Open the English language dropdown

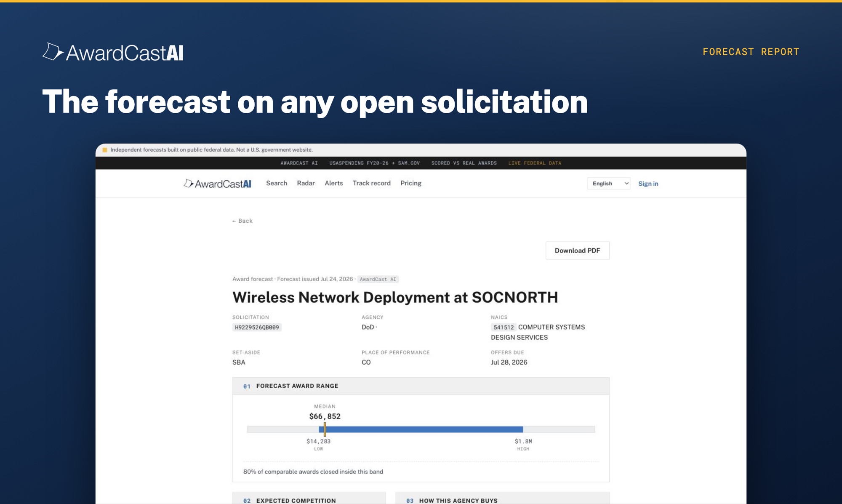(609, 184)
